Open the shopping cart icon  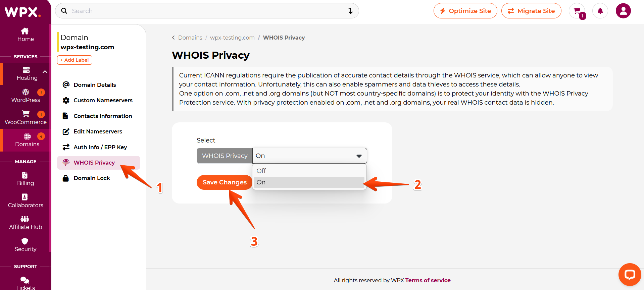(577, 11)
